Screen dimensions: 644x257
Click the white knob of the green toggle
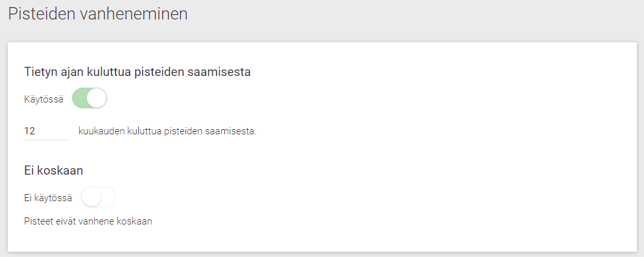click(x=97, y=98)
